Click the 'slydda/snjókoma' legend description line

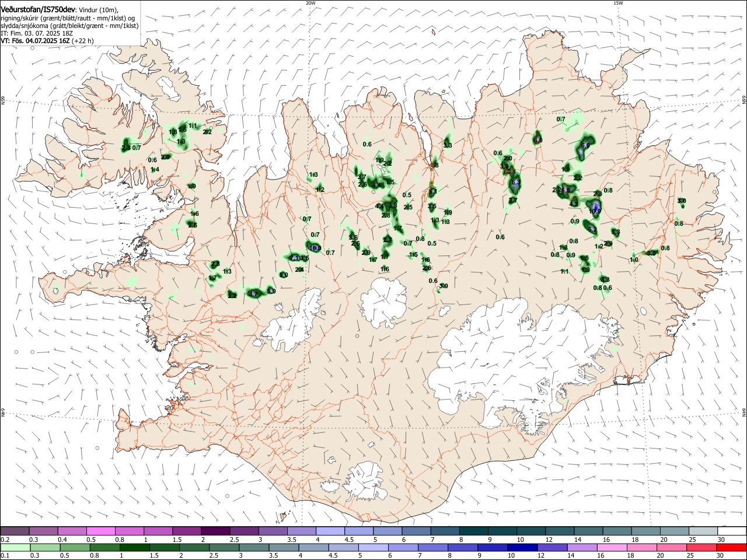69,26
